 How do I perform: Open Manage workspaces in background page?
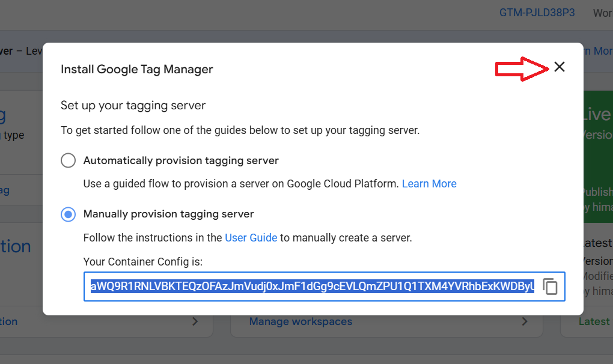300,321
